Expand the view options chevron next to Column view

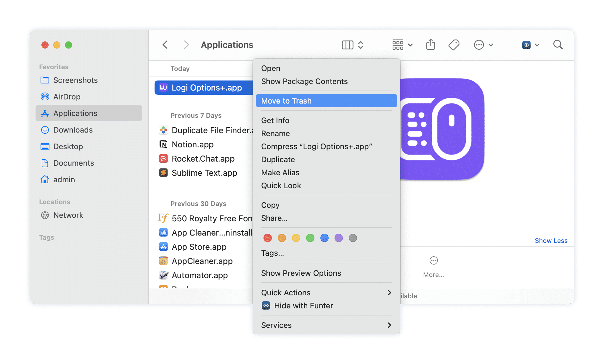(x=361, y=45)
